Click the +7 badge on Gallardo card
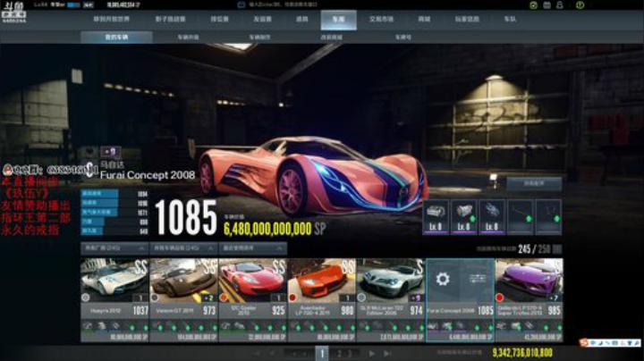The image size is (644, 361). [554, 298]
